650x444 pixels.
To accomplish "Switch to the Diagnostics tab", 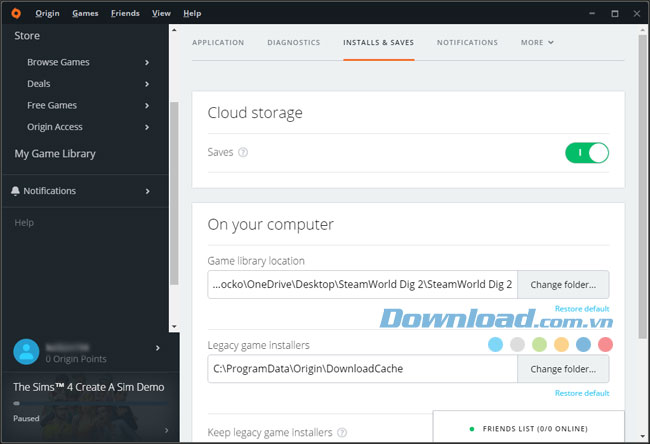I will coord(293,43).
